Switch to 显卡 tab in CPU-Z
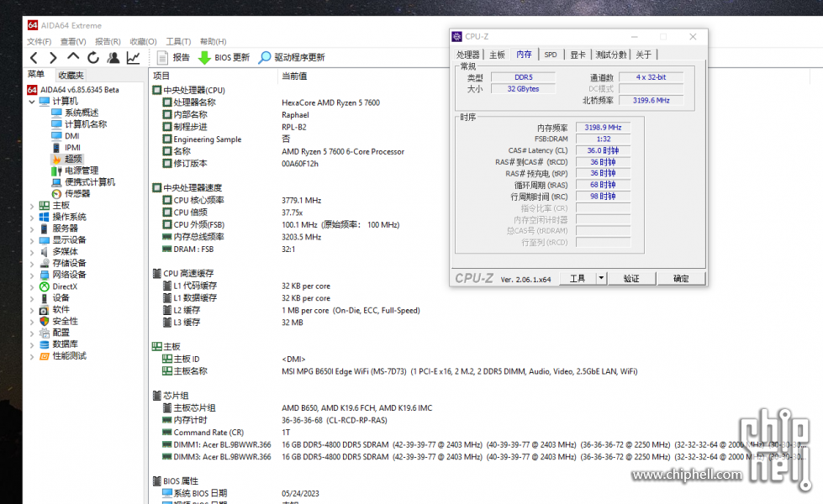823x504 pixels. [578, 55]
